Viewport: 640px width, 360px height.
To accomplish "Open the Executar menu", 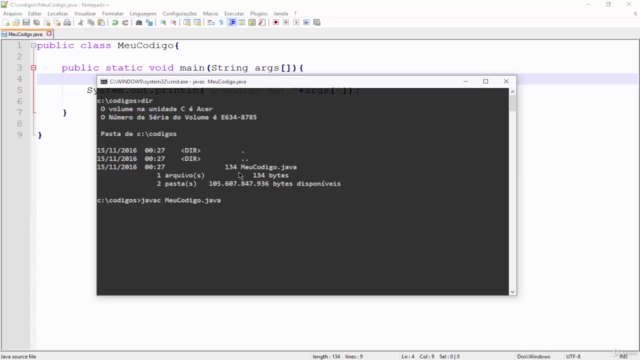I will pos(234,13).
